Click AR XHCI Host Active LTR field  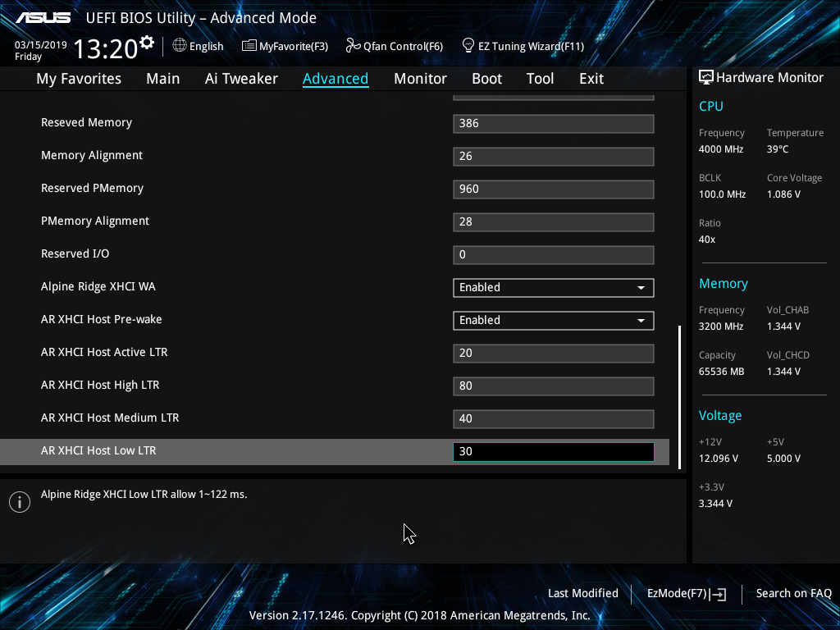click(x=554, y=353)
